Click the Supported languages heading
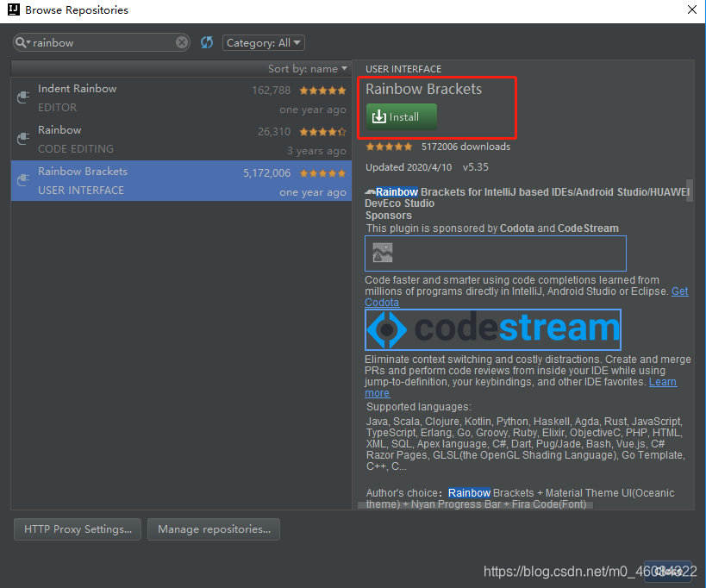 point(419,407)
